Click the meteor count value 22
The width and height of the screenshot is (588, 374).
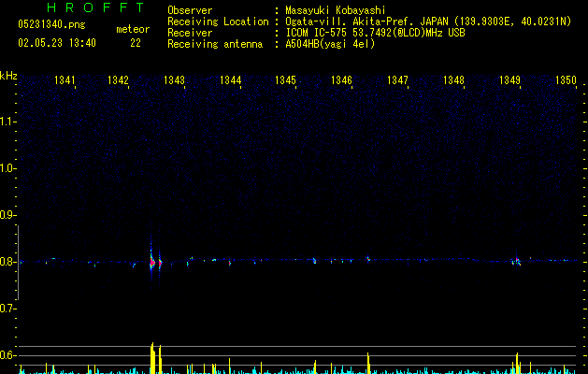click(x=136, y=43)
